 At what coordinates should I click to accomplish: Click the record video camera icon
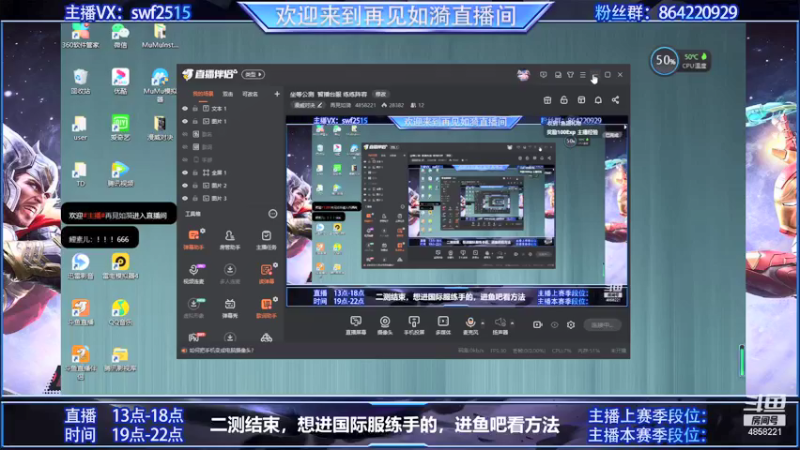click(x=537, y=324)
